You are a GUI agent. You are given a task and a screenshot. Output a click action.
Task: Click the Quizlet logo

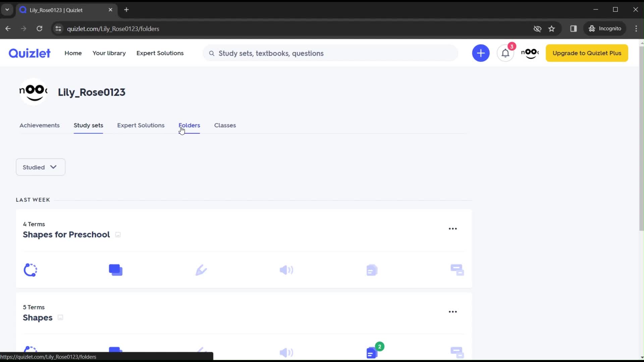[30, 53]
